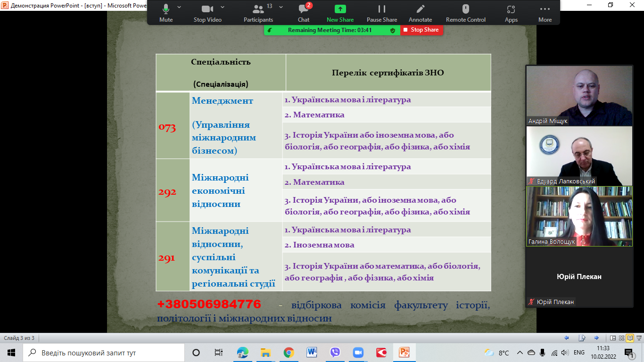This screenshot has height=362, width=644.
Task: Stop Video from the Zoom toolbar
Action: pyautogui.click(x=207, y=12)
